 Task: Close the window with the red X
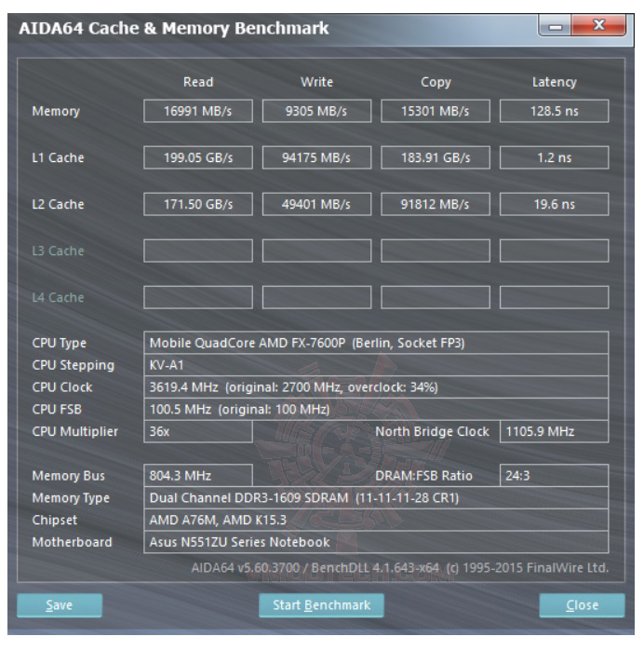598,26
